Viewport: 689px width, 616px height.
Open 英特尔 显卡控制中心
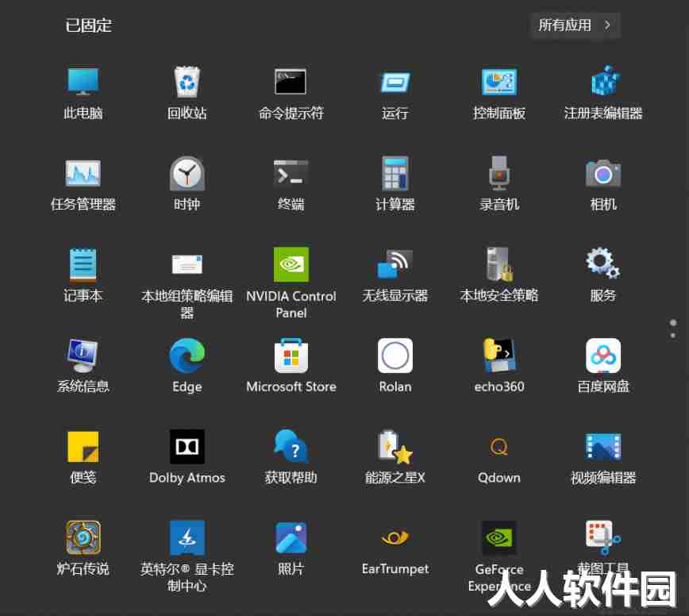pyautogui.click(x=187, y=537)
